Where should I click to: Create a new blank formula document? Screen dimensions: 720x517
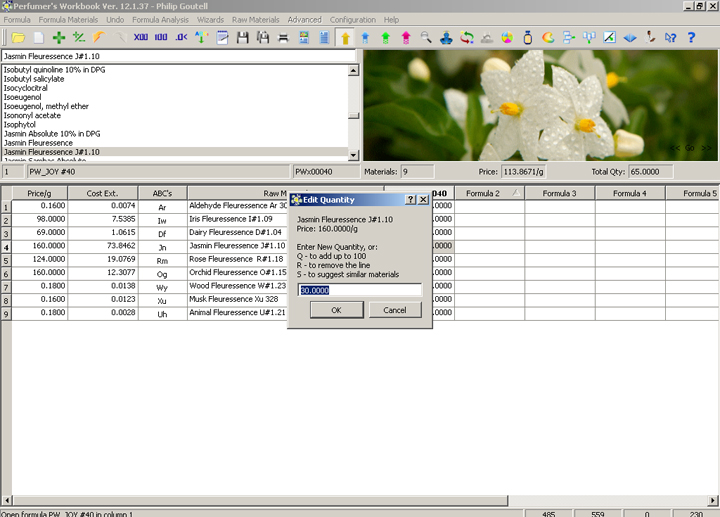click(39, 38)
